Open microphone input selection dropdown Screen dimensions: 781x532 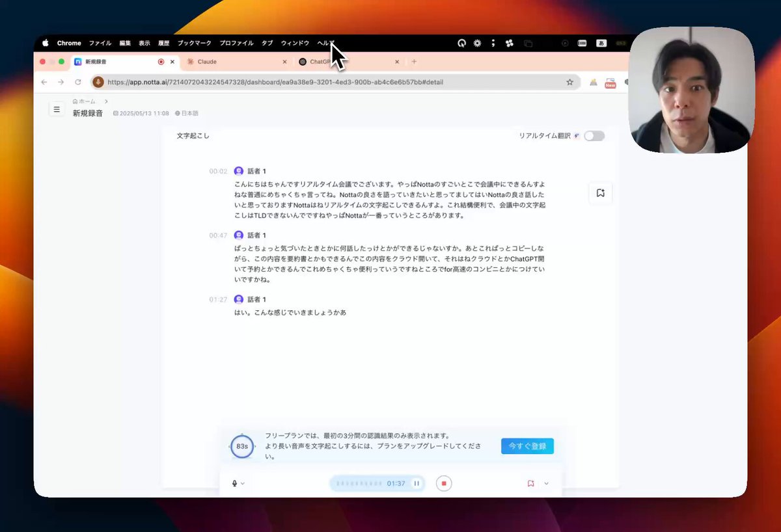point(238,483)
